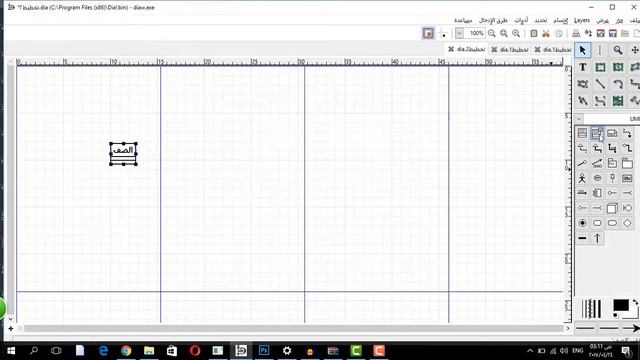The height and width of the screenshot is (360, 640).
Task: Choose the UML Fork thick bar
Action: (x=582, y=238)
